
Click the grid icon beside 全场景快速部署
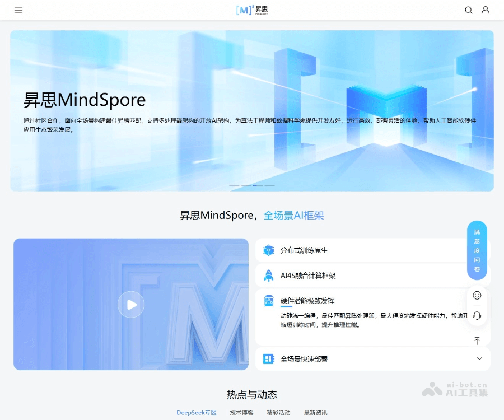click(x=269, y=358)
